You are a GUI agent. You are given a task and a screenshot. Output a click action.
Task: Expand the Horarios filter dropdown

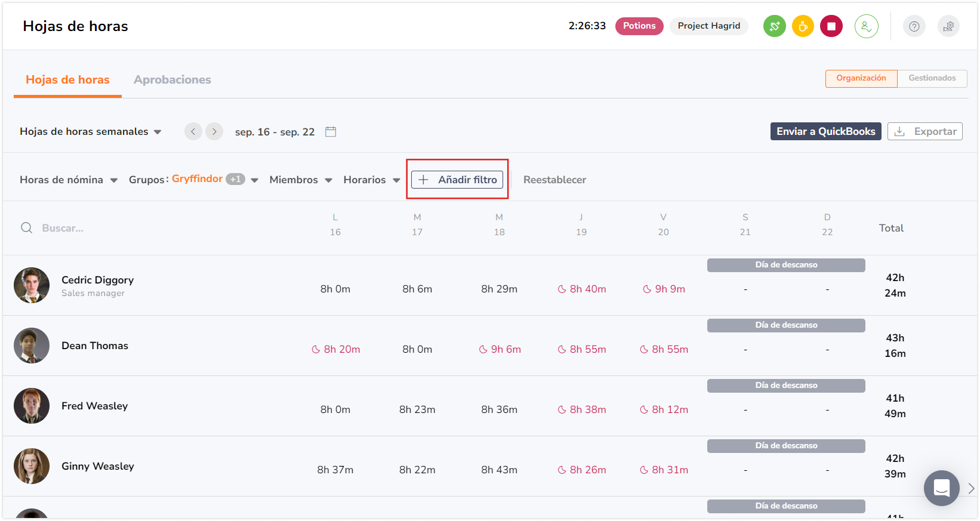[x=372, y=180]
